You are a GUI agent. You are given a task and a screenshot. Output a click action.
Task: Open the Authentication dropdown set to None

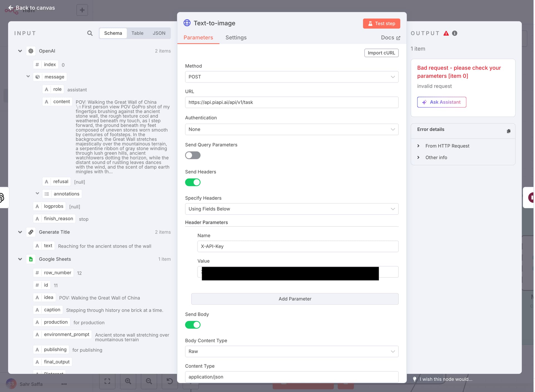292,129
